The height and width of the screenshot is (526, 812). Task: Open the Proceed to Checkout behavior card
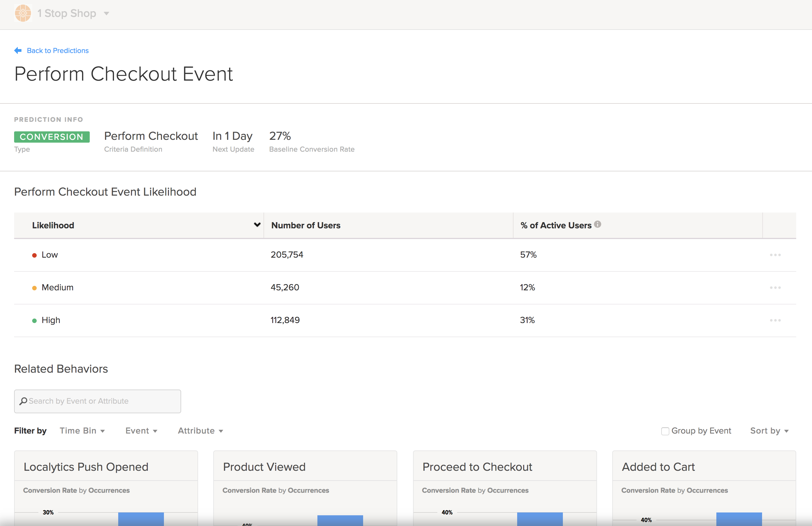pos(477,467)
